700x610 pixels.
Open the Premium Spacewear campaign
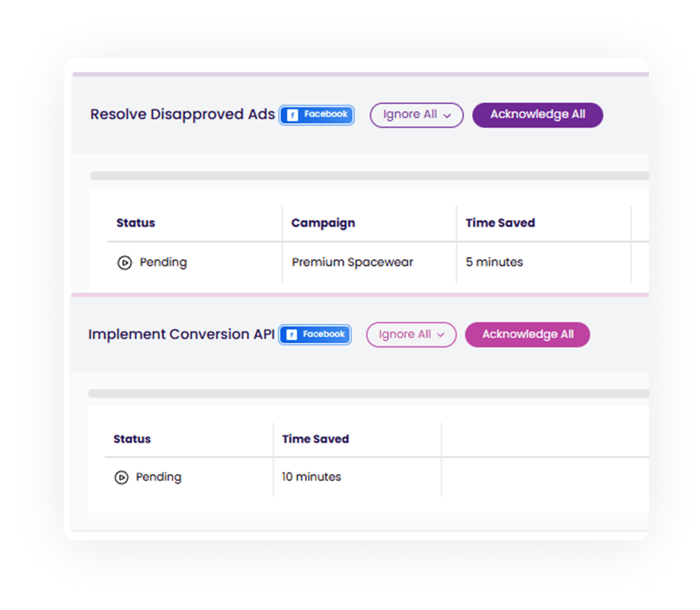tap(352, 262)
